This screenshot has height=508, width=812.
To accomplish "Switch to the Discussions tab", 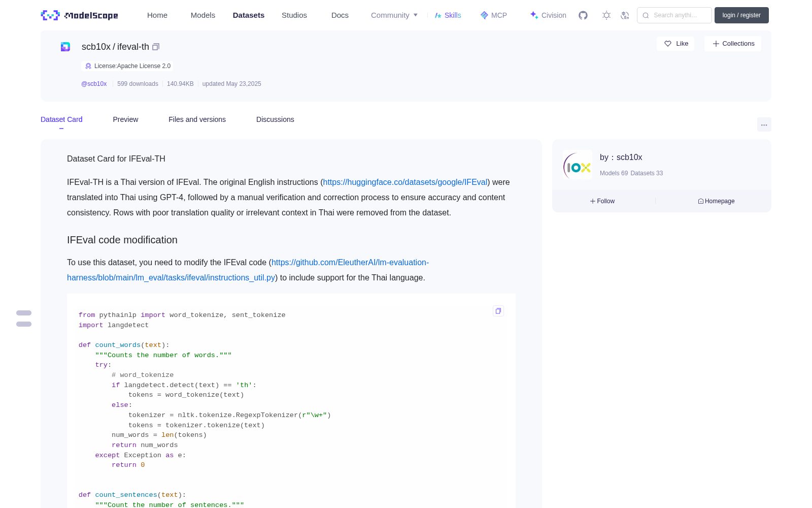I will pos(275,119).
